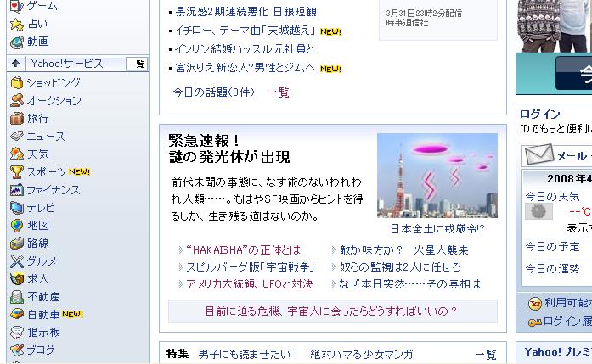Open 今日の話題 一覧 link
Viewport: 592px width, 364px height.
click(279, 92)
